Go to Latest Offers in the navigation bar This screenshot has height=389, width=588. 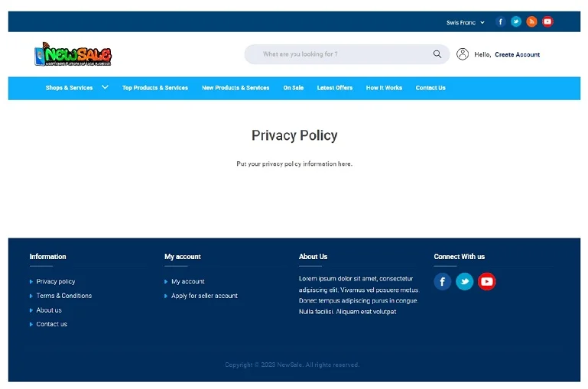335,88
